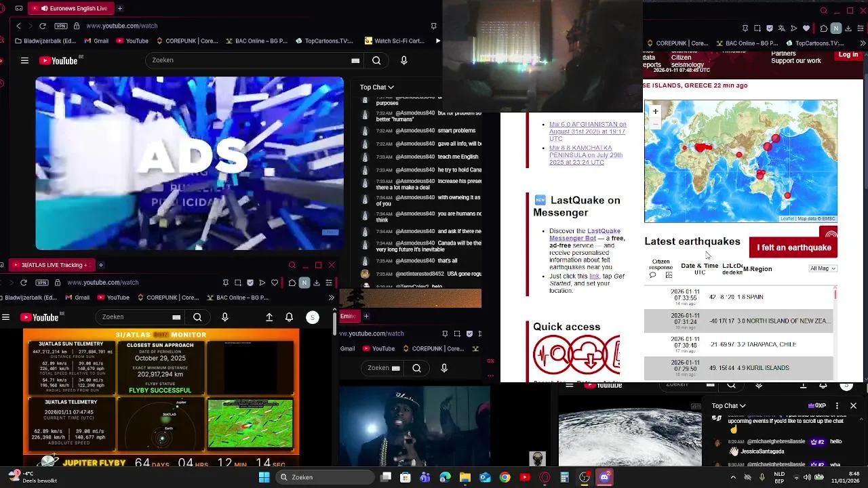Open Top Chat dropdown in the satellite stream window
The height and width of the screenshot is (488, 868).
pyautogui.click(x=728, y=406)
